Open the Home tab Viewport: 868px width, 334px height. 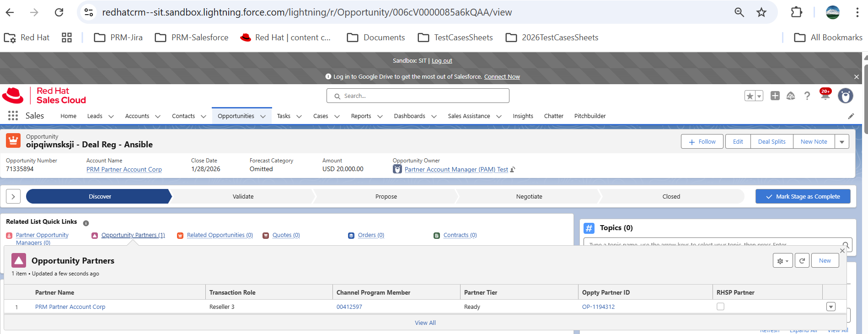69,116
